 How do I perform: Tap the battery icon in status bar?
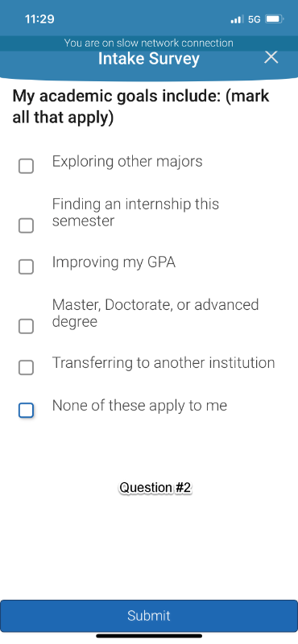(275, 19)
